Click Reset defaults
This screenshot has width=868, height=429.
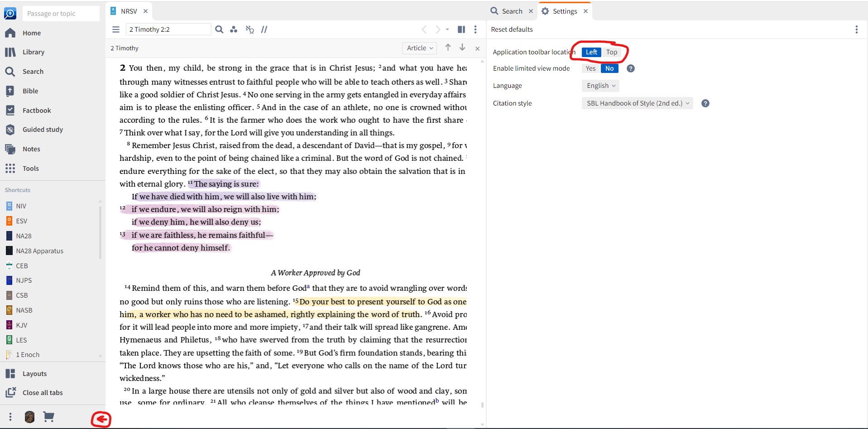pos(511,29)
